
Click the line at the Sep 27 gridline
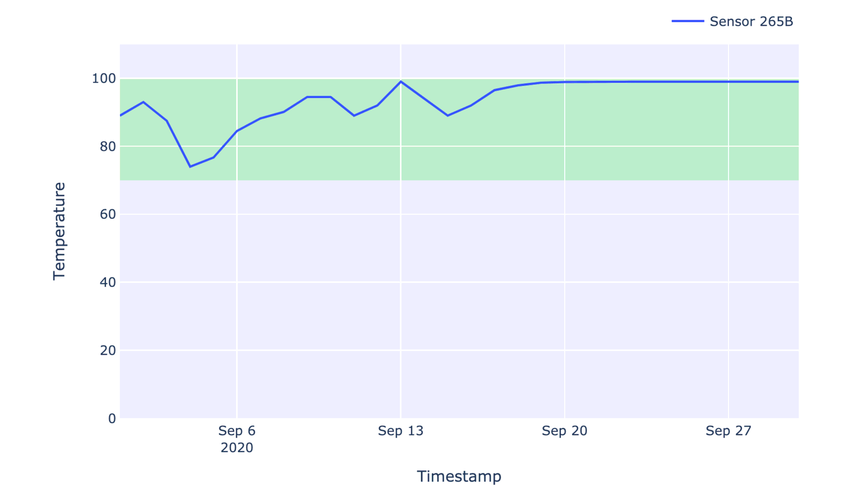[729, 82]
